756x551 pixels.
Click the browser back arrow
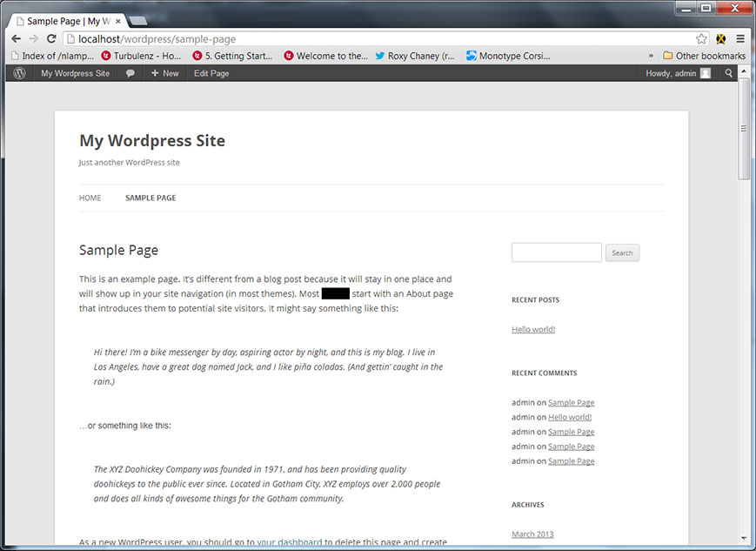click(x=16, y=39)
